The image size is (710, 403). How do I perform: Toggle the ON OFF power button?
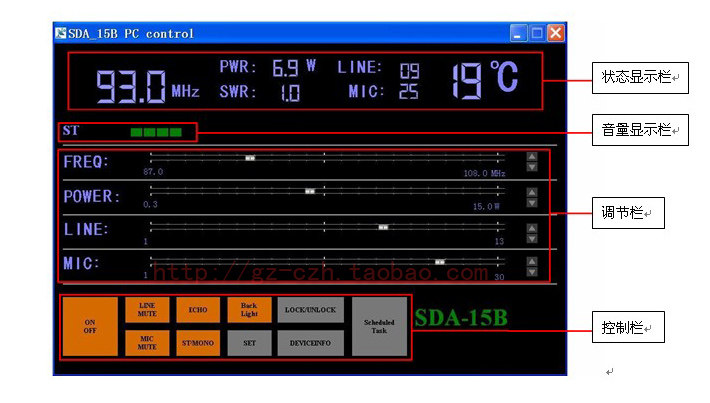(90, 326)
